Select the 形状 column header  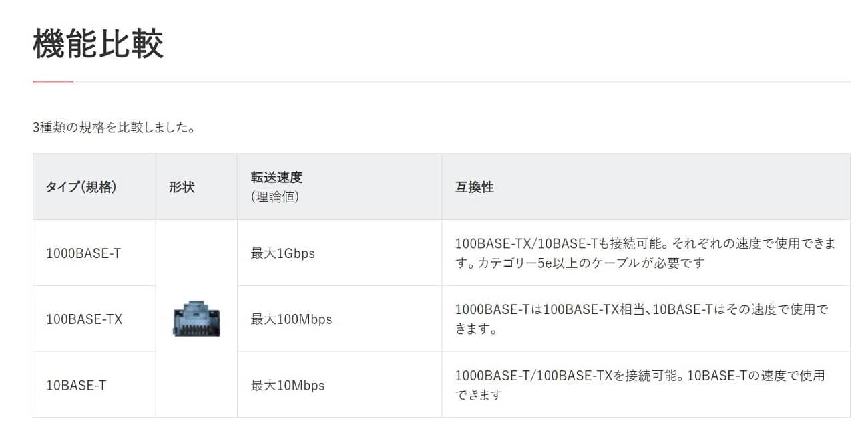[x=182, y=187]
